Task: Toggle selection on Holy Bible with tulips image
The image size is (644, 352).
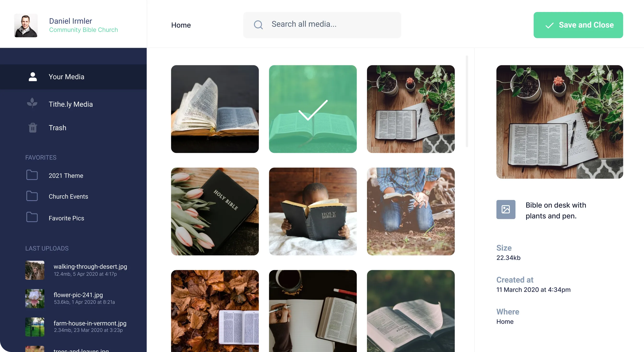Action: click(x=215, y=211)
